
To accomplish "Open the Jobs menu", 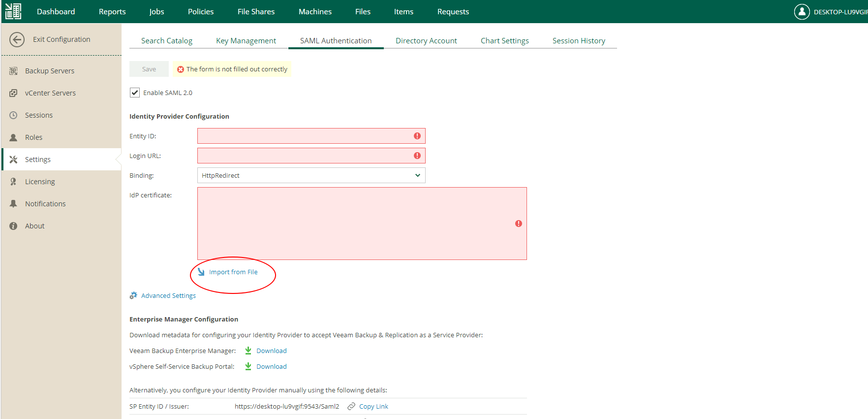I will 156,11.
